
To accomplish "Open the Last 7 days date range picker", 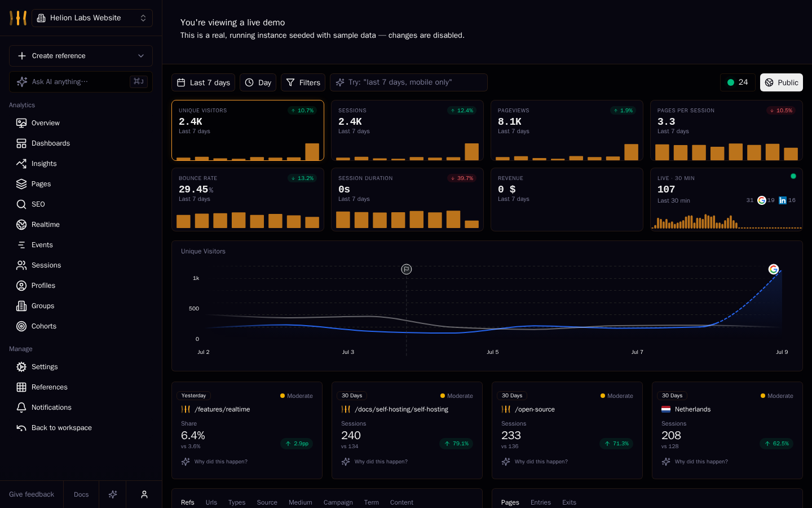I will 204,82.
